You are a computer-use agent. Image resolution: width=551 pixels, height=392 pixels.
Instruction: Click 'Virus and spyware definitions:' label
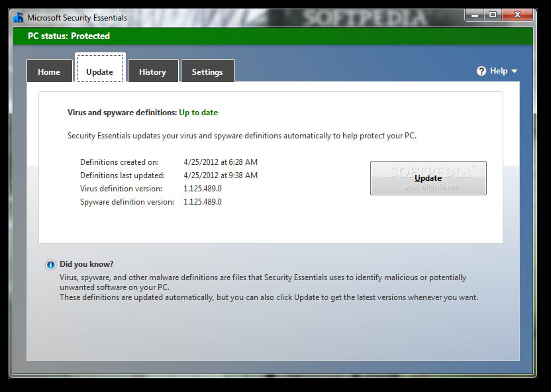[x=123, y=113]
